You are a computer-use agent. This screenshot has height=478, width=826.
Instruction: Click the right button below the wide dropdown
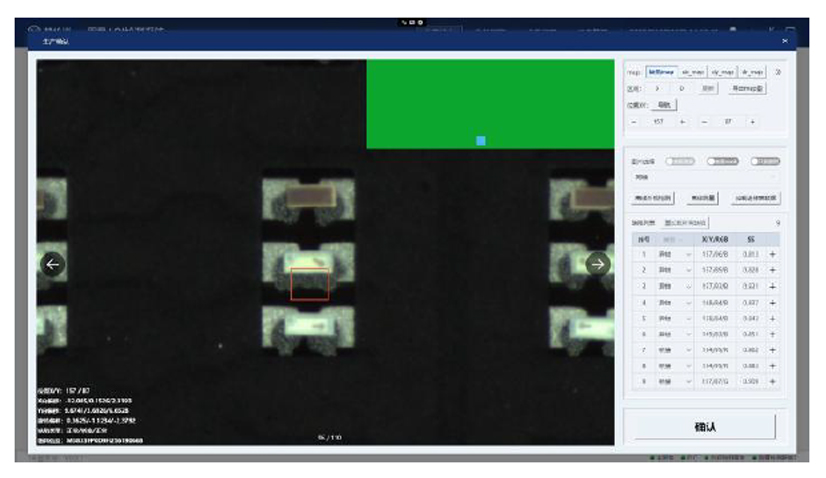[755, 198]
